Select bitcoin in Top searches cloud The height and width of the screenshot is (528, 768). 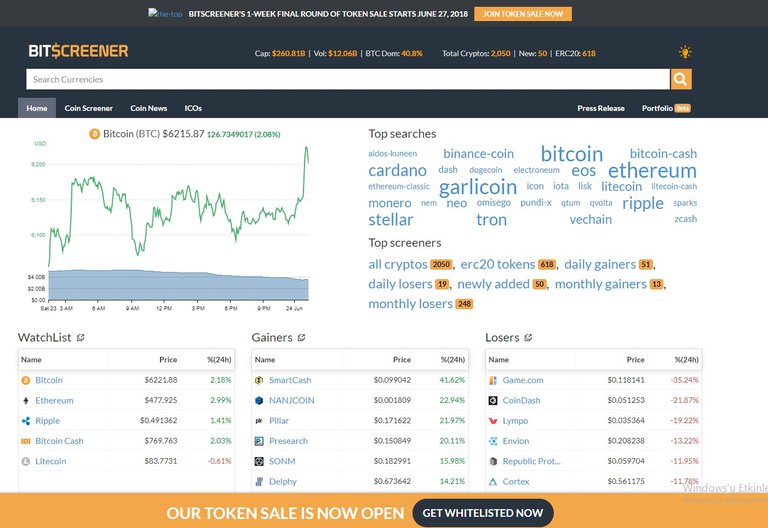click(x=572, y=154)
